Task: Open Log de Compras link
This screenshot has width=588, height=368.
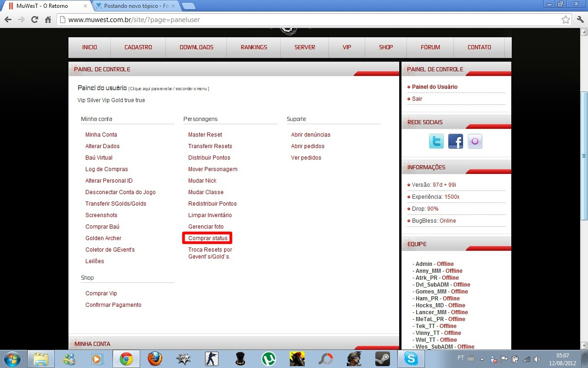Action: coord(107,169)
